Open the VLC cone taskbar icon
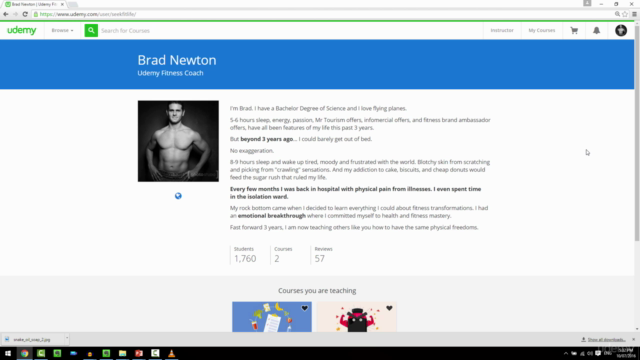Screen dimensions: 640x360 coord(171,353)
